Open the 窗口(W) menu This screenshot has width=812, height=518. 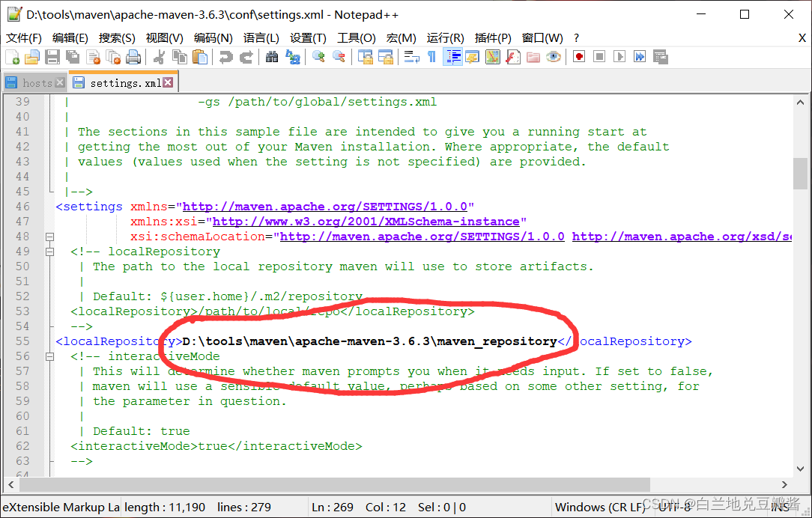click(x=542, y=37)
